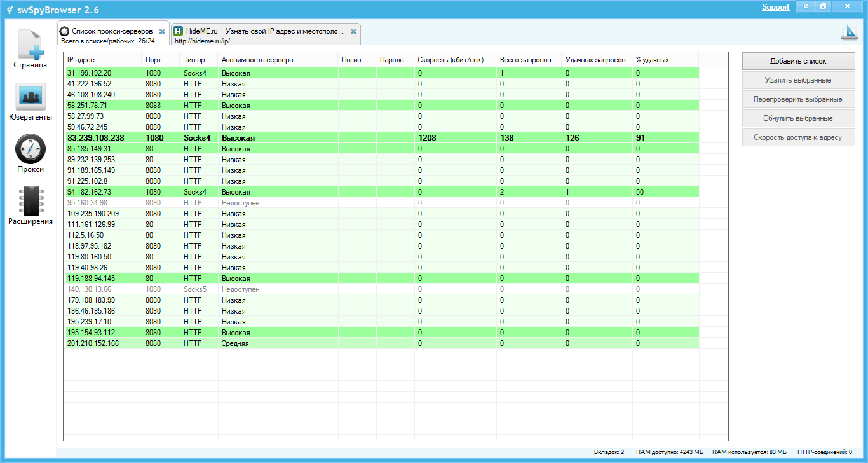Open the Юзерагенты sidebar icon
The image size is (868, 463).
(31, 97)
